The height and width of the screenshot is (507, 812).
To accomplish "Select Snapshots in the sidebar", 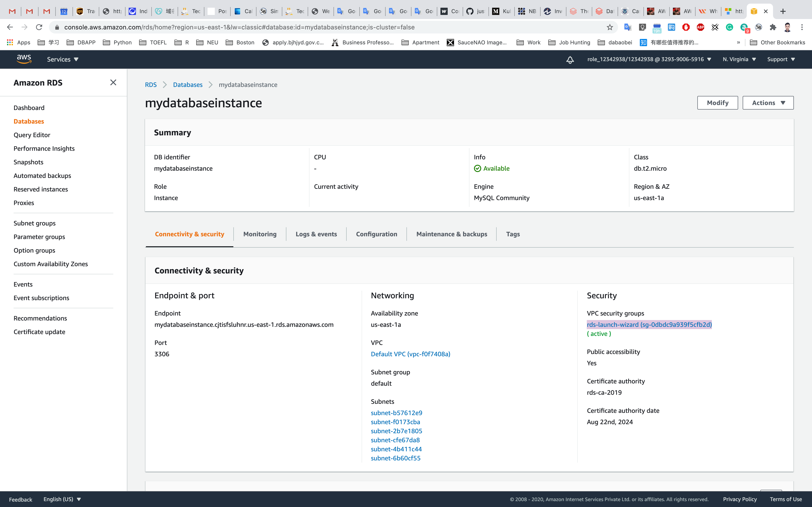I will pyautogui.click(x=29, y=162).
